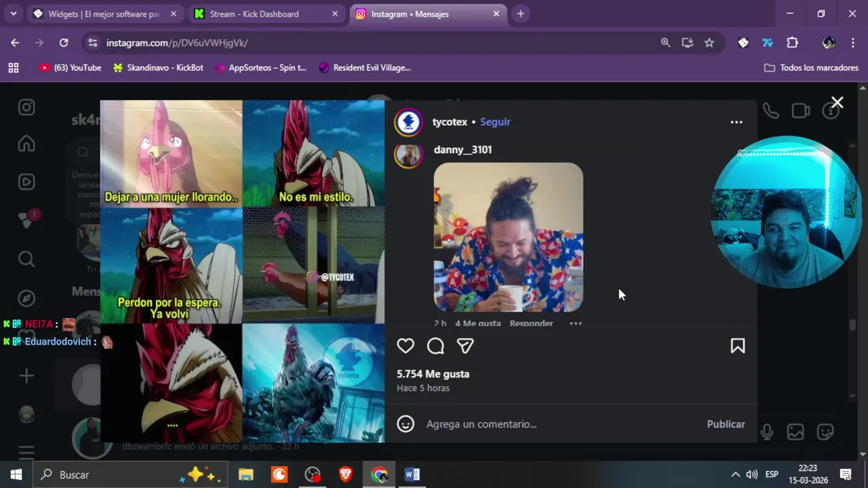
Task: Open the apps grid in bookmarks bar
Action: tap(14, 68)
